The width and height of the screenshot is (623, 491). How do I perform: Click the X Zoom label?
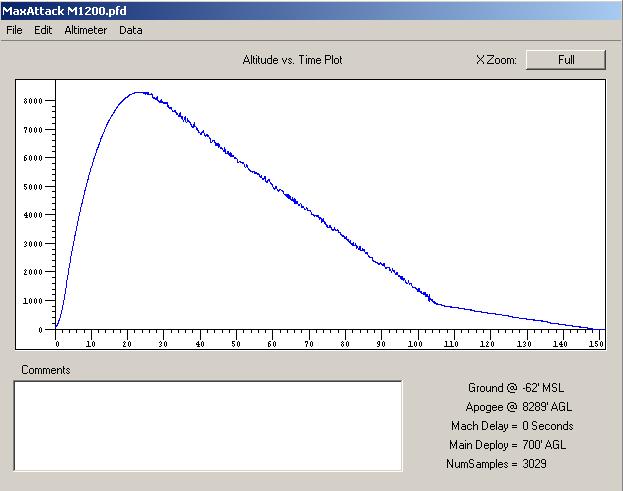pyautogui.click(x=496, y=60)
